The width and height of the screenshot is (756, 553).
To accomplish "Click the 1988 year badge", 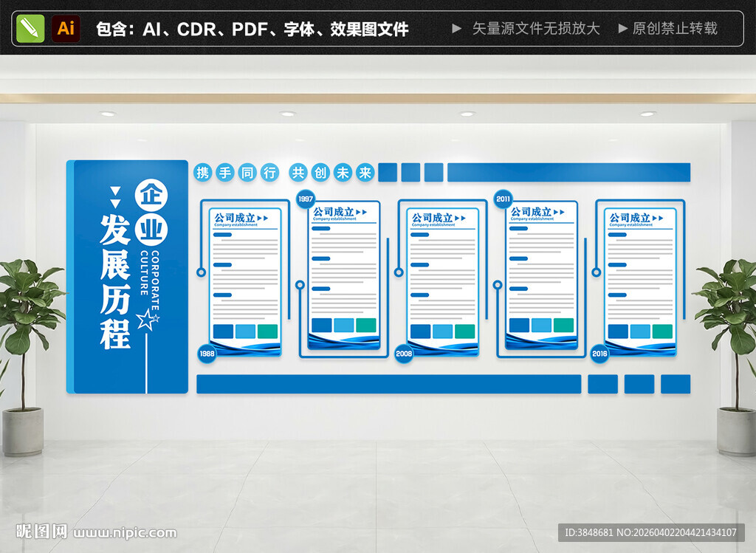I will pos(207,354).
